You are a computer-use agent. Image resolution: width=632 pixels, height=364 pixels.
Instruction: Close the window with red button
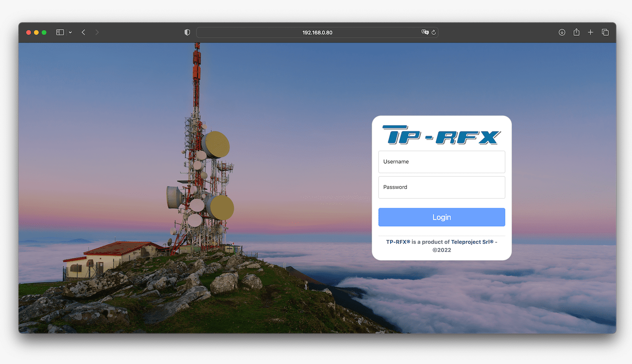point(29,32)
